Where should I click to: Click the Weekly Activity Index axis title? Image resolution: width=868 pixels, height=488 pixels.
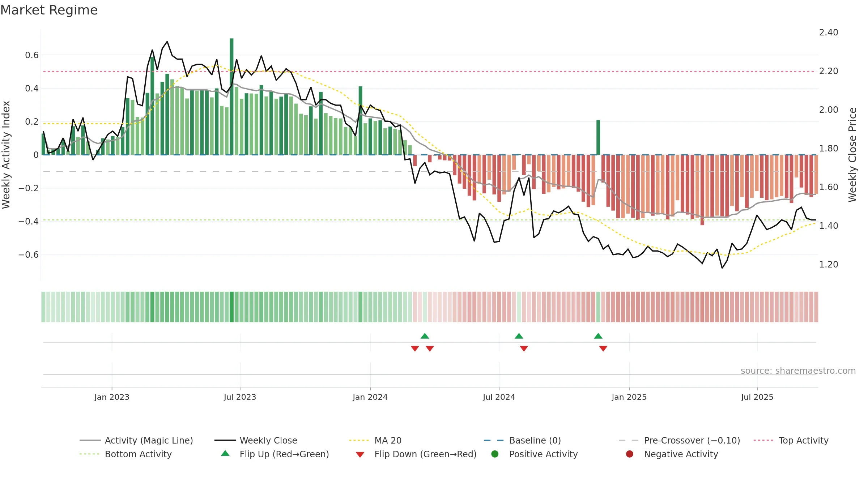pyautogui.click(x=6, y=155)
